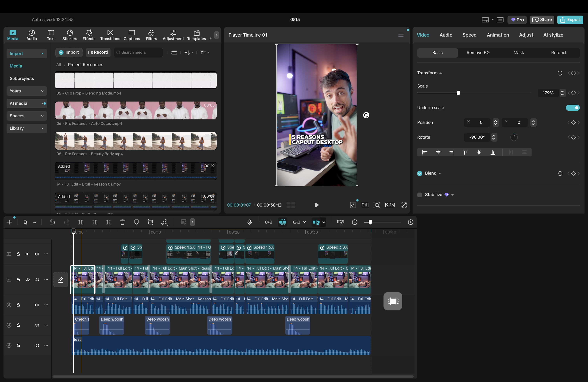Lock the Deep woosh audio track
The height and width of the screenshot is (382, 588).
pos(18,325)
